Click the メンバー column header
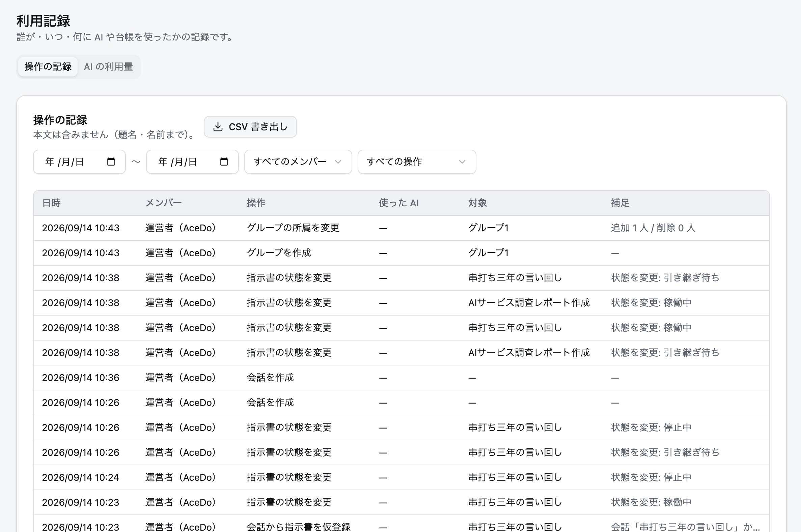This screenshot has height=532, width=801. click(x=164, y=203)
